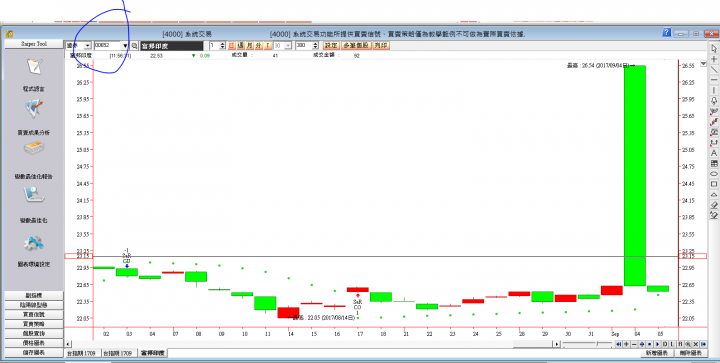Switch to the minute 分 period button
The width and height of the screenshot is (720, 363).
(x=258, y=45)
